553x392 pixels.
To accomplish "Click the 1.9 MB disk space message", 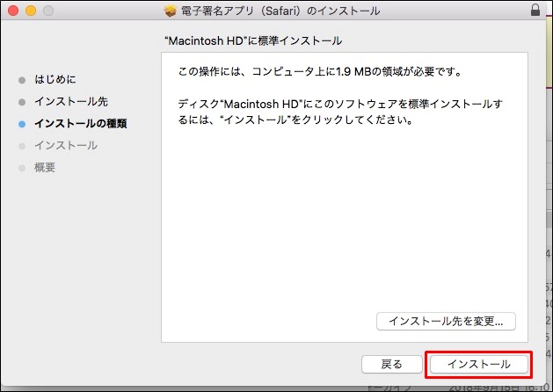I will (x=320, y=71).
